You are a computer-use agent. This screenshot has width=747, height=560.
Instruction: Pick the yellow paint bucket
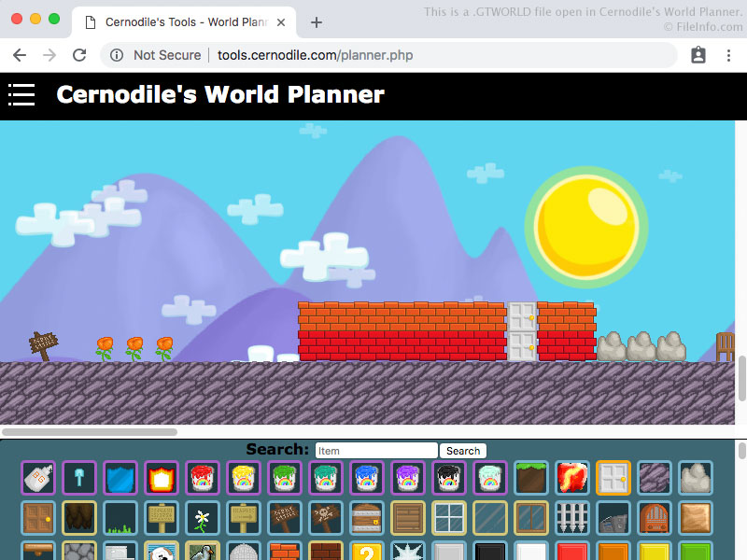[x=244, y=478]
